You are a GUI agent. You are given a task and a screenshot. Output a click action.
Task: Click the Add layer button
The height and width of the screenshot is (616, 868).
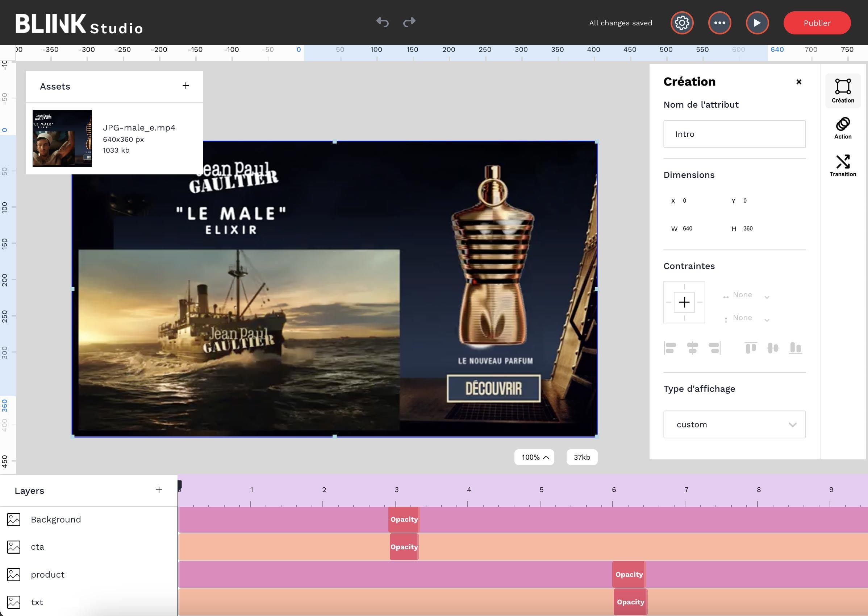[158, 490]
